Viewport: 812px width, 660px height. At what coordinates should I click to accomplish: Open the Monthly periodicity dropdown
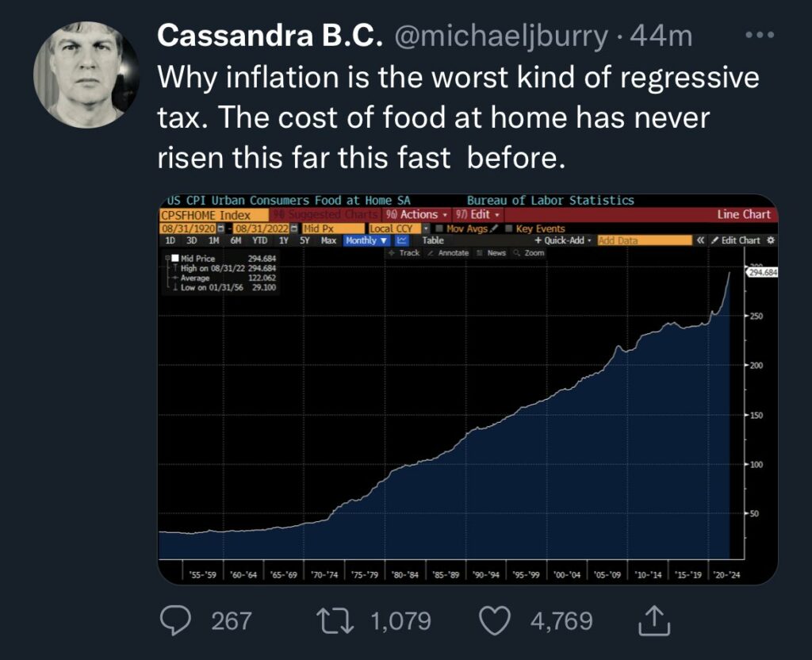[366, 240]
